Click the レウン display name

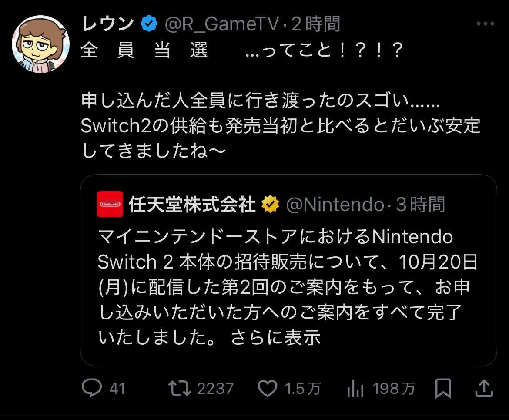107,25
